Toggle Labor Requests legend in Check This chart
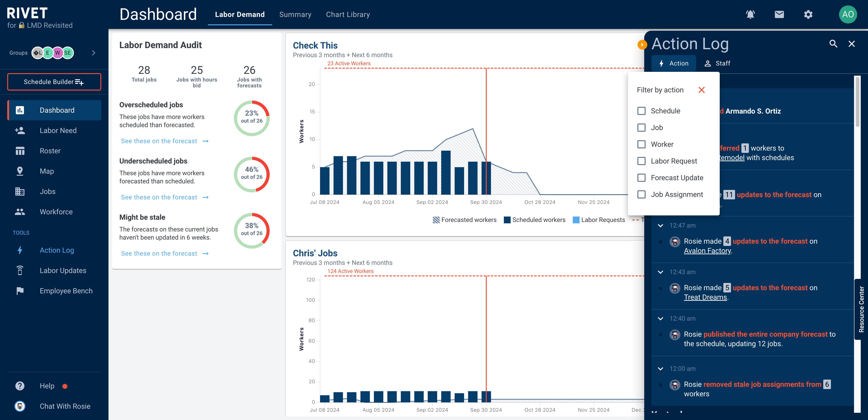Screen dimensions: 868x420 click(599, 220)
